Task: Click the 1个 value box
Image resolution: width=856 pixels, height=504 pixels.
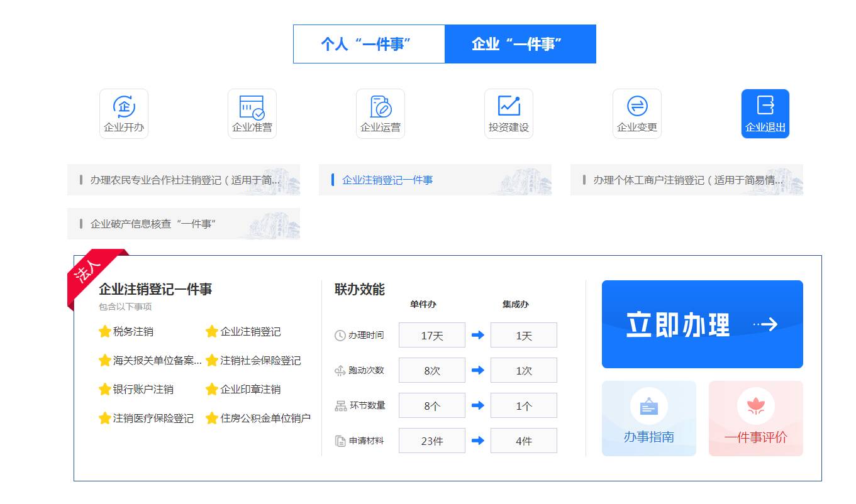Action: (x=524, y=405)
